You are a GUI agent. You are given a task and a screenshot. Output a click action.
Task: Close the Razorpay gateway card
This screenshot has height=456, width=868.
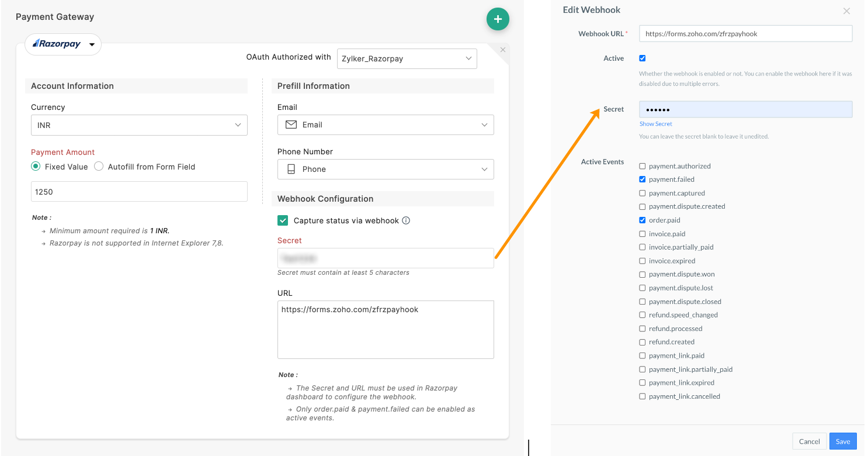pyautogui.click(x=503, y=50)
